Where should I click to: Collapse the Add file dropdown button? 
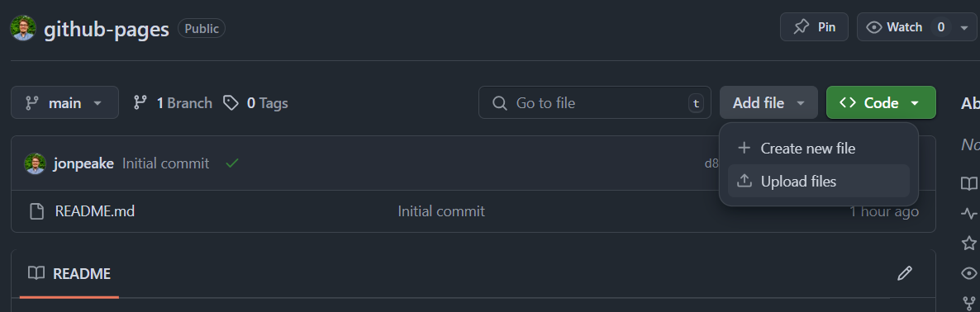coord(768,102)
